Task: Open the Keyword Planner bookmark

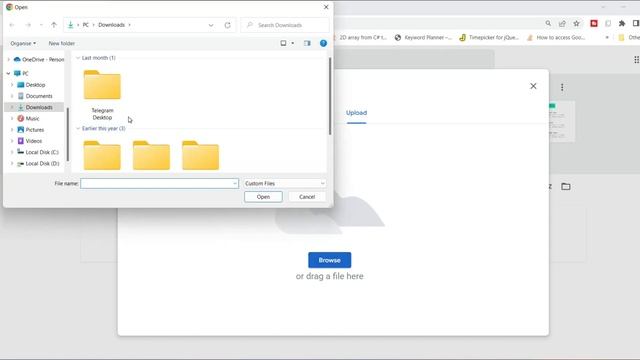Action: pos(423,38)
